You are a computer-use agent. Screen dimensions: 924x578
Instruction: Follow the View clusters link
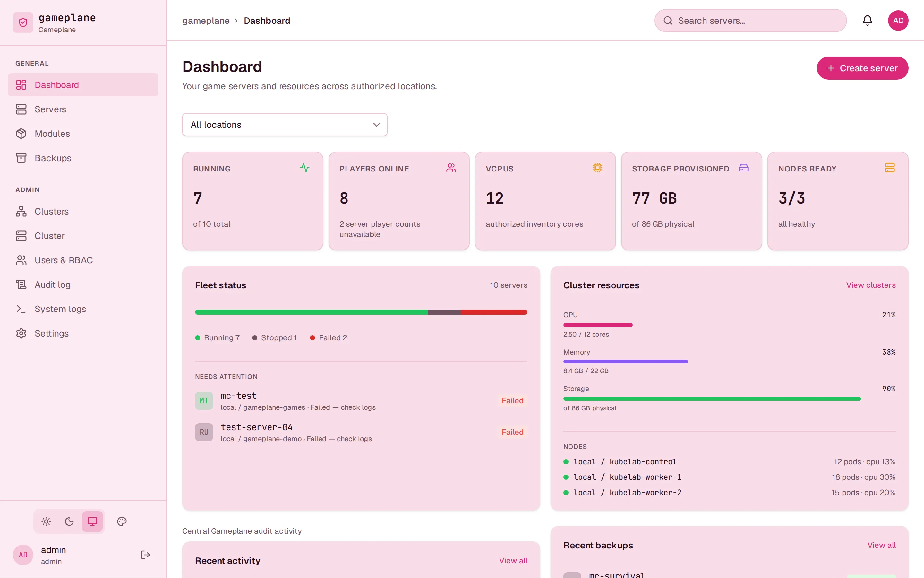(870, 285)
